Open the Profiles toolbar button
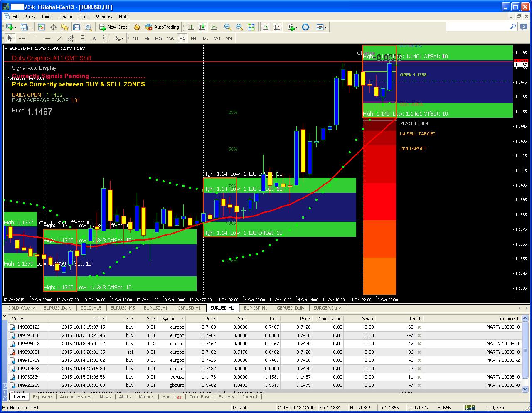Viewport: 532px width, 413px height. pos(24,27)
